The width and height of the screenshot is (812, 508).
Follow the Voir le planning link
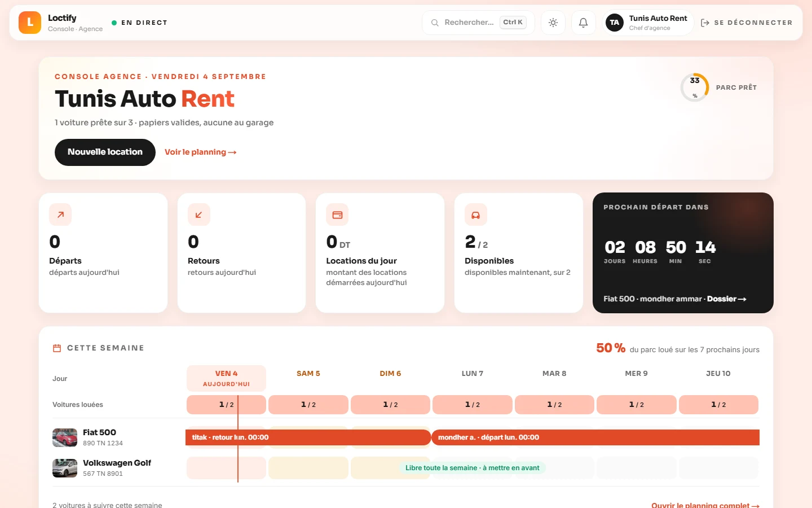click(x=201, y=152)
